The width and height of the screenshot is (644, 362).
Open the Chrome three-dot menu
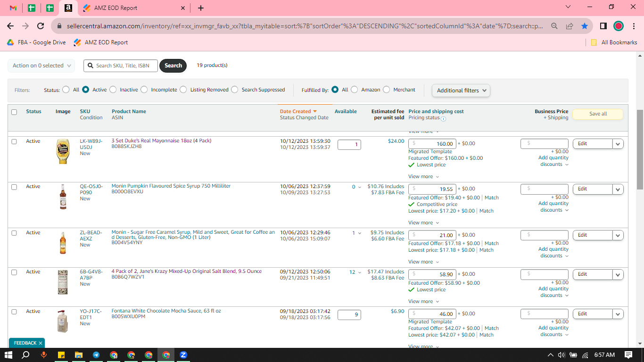click(633, 26)
